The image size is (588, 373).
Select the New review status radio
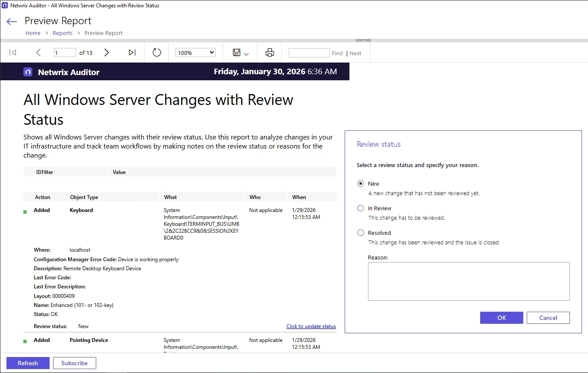[x=361, y=183]
